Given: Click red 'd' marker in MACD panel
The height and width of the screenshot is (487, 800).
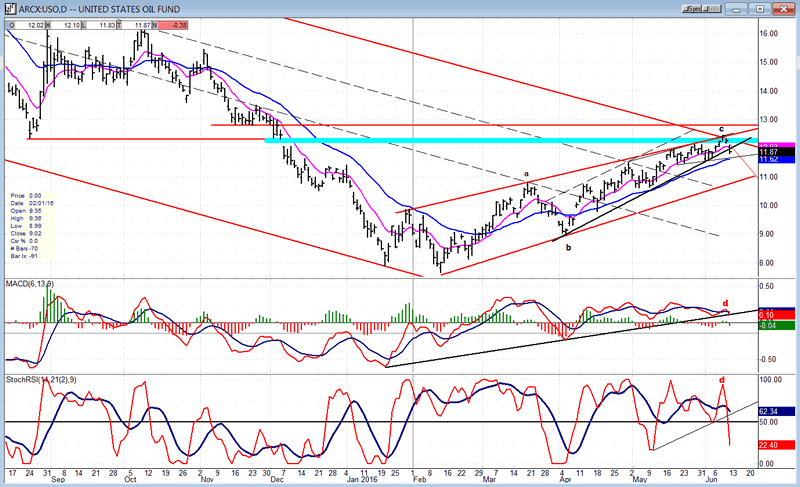Looking at the screenshot, I should 724,303.
